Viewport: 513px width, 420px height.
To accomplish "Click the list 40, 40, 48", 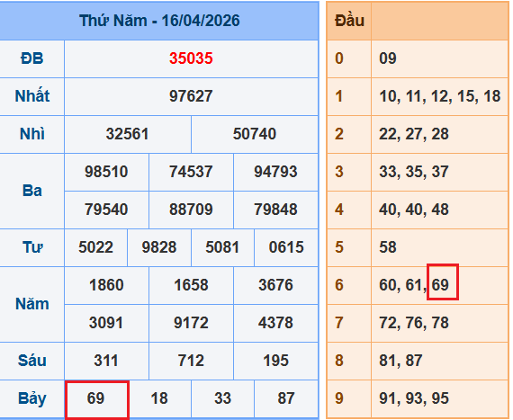I will tap(414, 210).
